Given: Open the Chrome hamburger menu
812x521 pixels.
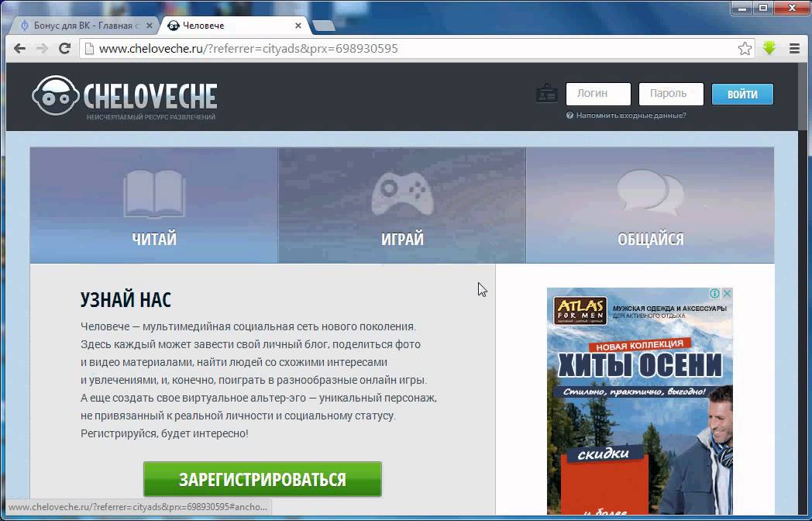Looking at the screenshot, I should [x=794, y=49].
